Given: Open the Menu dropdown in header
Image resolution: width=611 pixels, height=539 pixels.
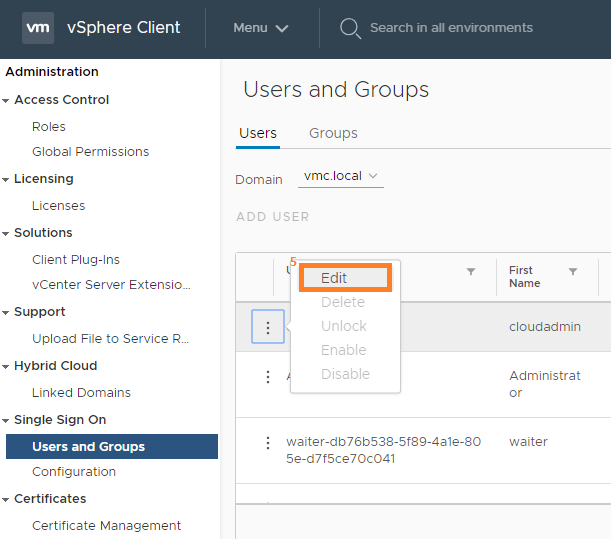Looking at the screenshot, I should click(260, 28).
